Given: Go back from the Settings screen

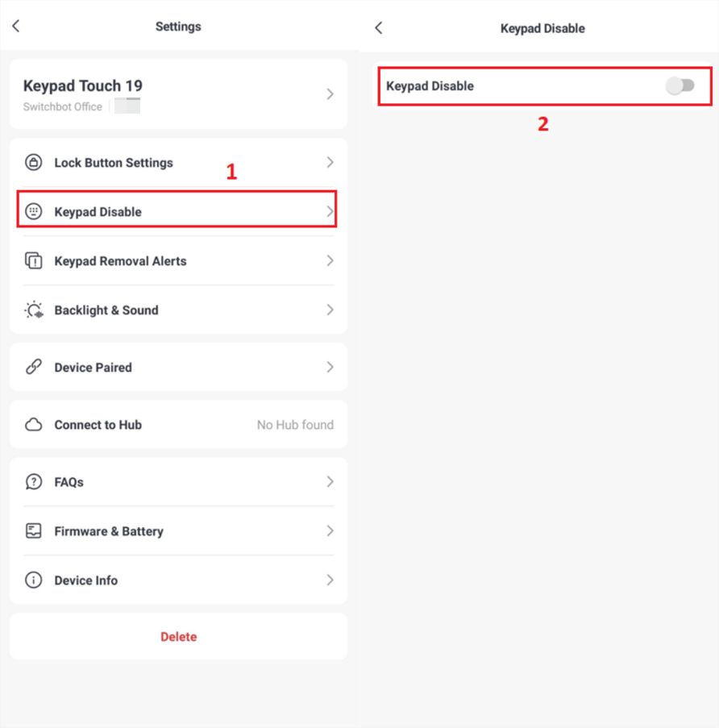Looking at the screenshot, I should [x=16, y=27].
